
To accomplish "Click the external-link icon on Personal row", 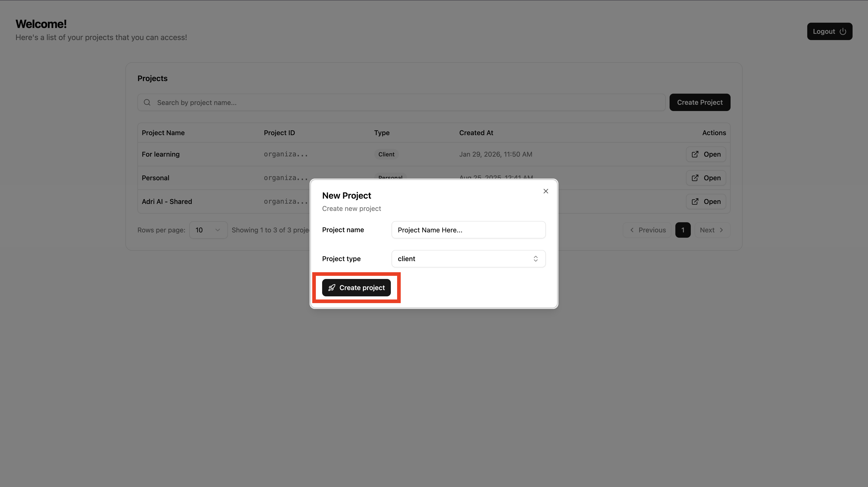I will pos(695,178).
